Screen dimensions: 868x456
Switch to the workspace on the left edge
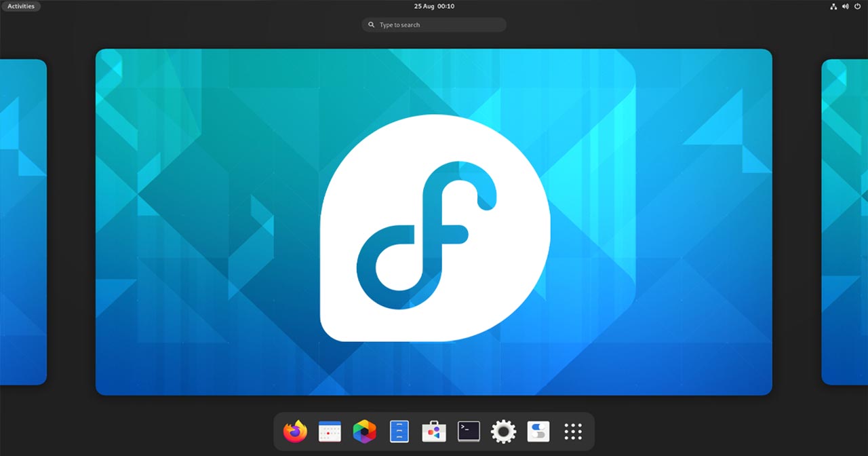(23, 222)
